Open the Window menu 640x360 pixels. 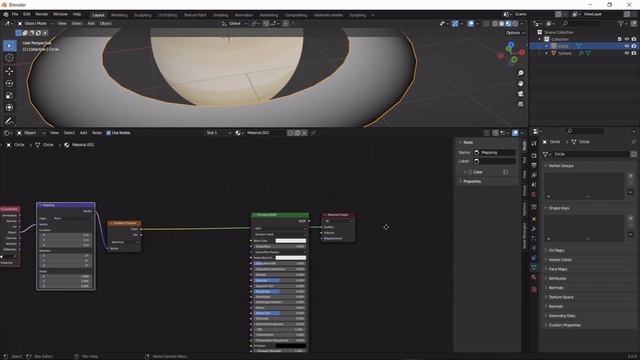(x=60, y=14)
